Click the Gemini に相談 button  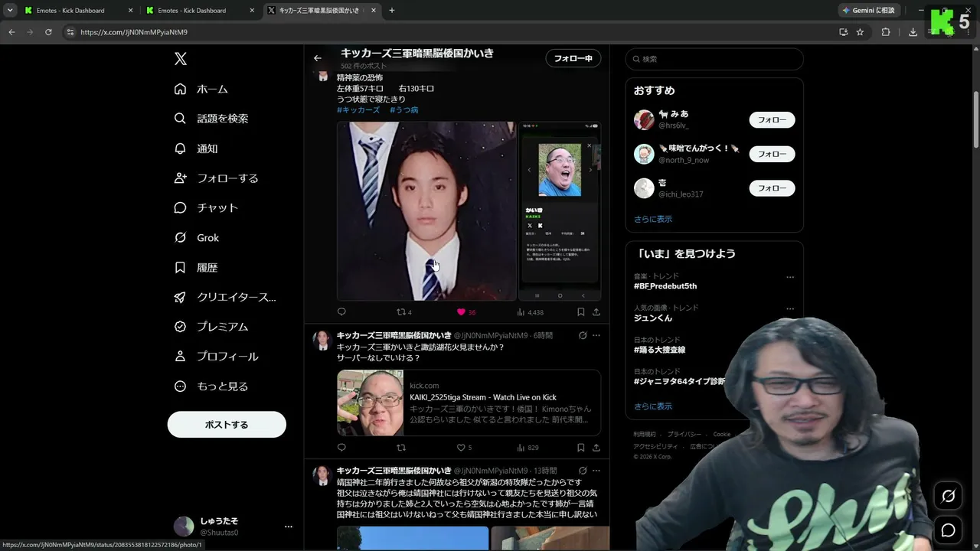click(868, 11)
